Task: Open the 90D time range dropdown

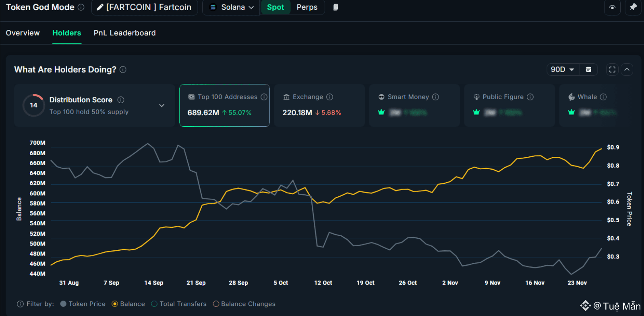Action: click(x=563, y=70)
